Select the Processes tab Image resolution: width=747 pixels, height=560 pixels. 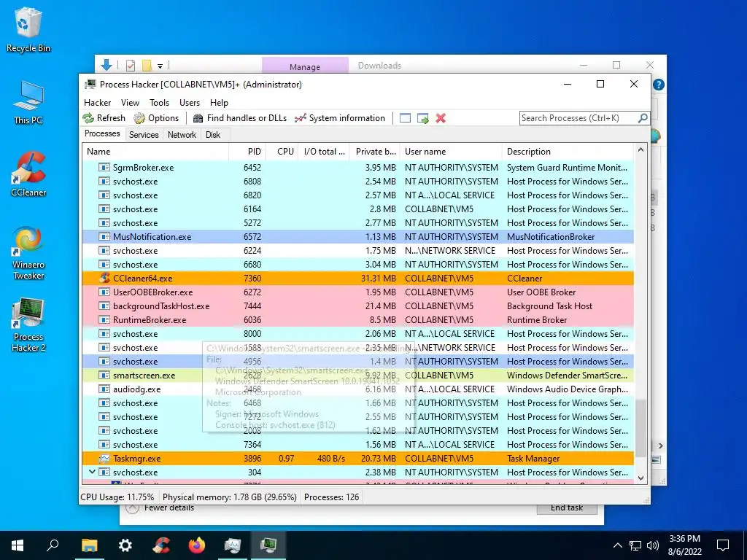click(102, 134)
